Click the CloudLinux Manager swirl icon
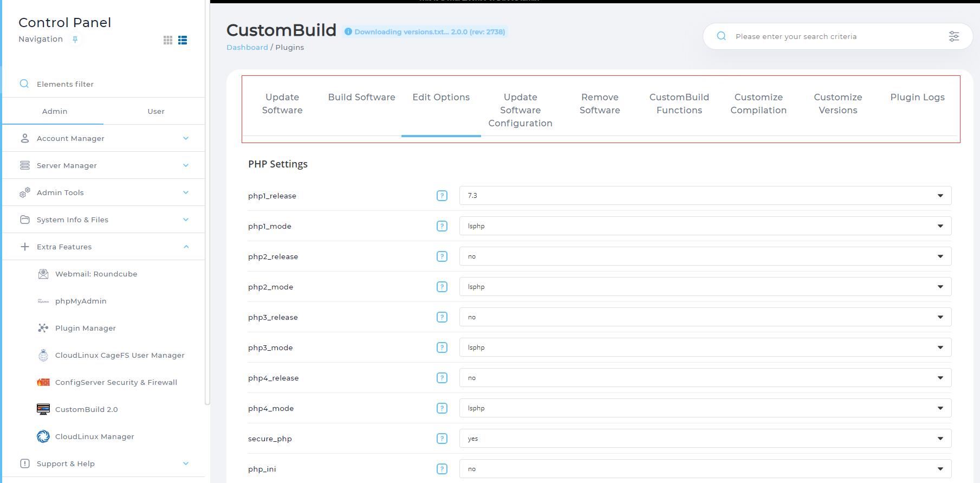This screenshot has height=483, width=980. (43, 436)
